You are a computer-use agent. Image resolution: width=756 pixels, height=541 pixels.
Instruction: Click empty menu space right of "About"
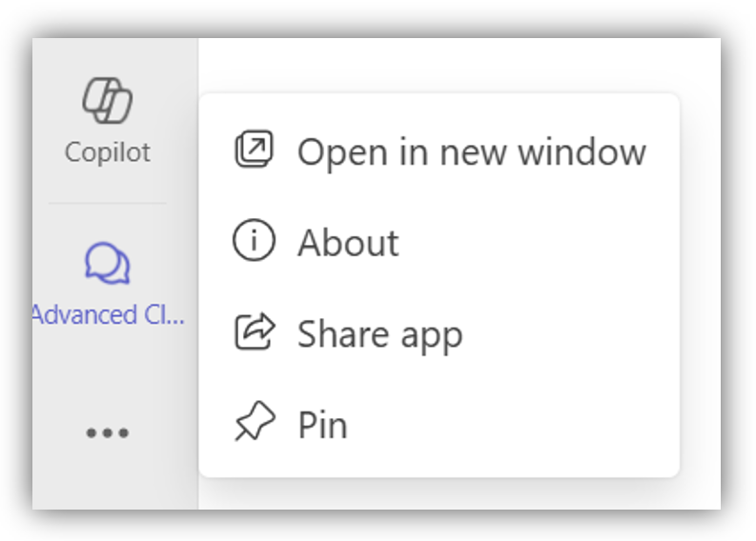coord(534,244)
